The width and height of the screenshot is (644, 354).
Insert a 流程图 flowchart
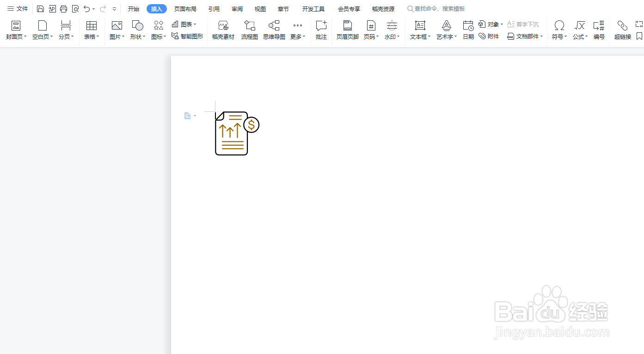tap(250, 30)
